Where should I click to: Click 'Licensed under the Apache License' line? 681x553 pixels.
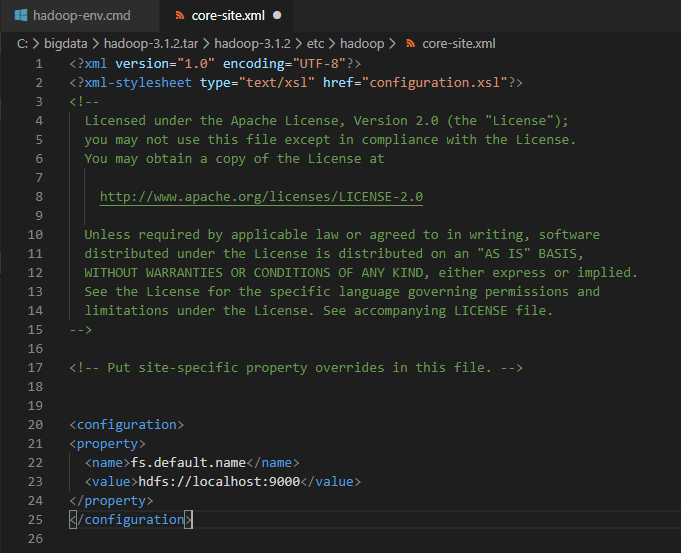point(326,120)
